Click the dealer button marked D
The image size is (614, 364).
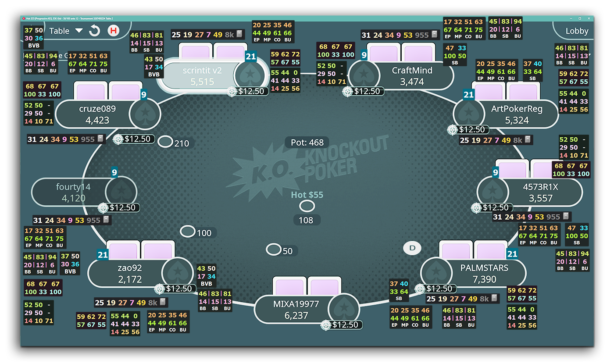412,248
